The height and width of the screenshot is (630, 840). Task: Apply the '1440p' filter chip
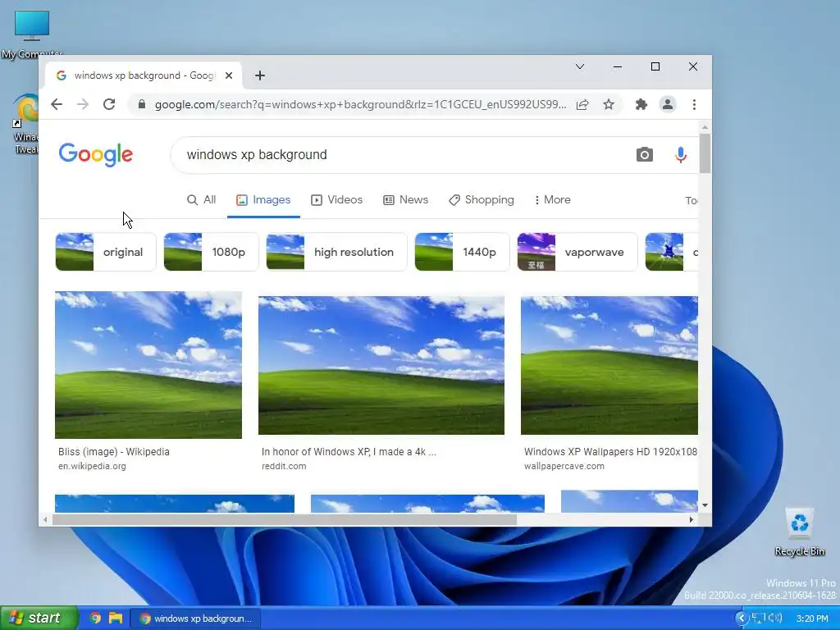click(462, 252)
